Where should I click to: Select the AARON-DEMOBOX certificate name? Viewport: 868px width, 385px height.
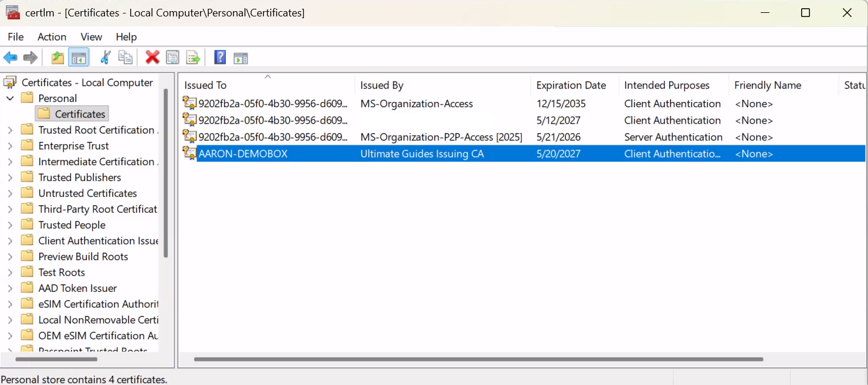(243, 154)
